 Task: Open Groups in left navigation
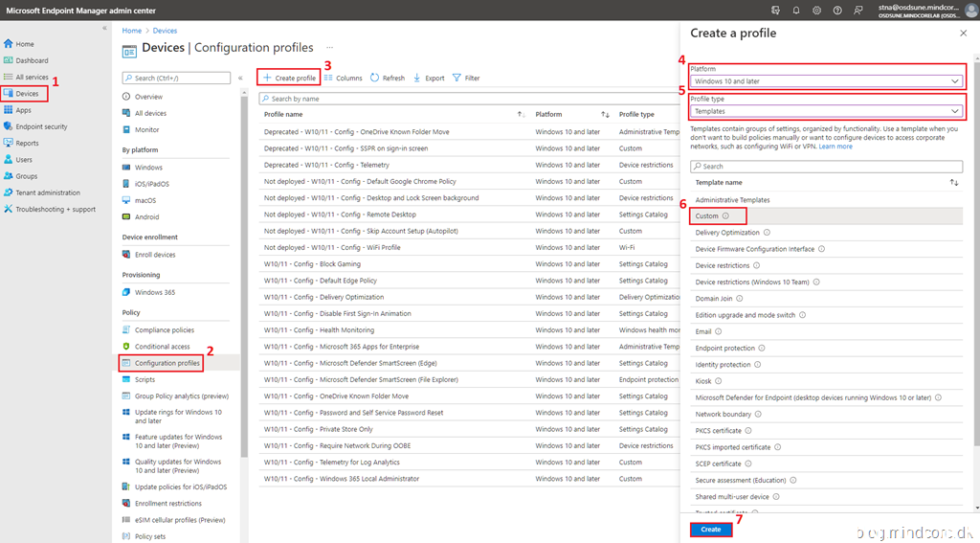20,176
